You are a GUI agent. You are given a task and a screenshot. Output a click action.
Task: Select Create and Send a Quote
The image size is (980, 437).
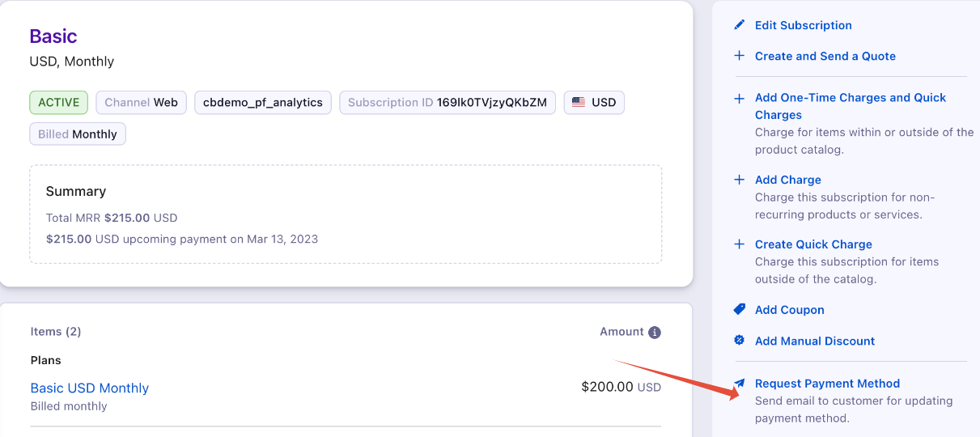point(825,56)
